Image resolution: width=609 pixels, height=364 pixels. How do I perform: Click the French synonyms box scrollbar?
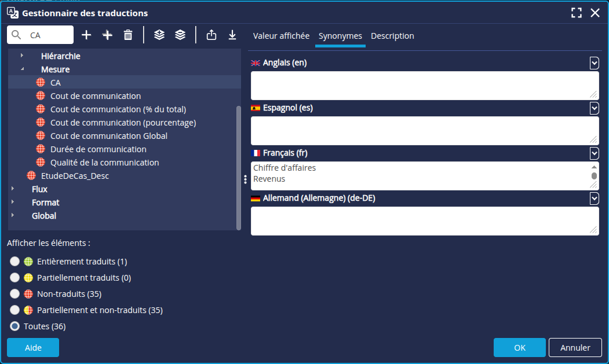click(593, 175)
